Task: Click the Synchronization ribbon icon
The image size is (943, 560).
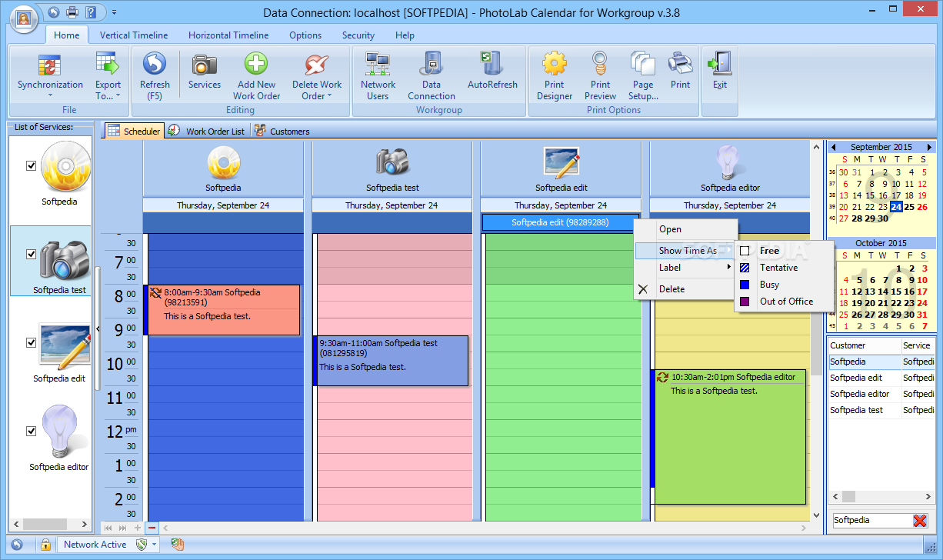Action: point(50,66)
